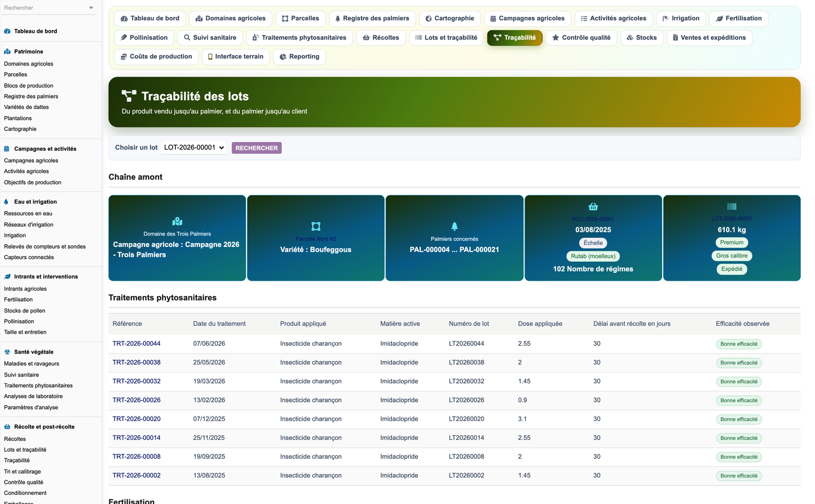Click the Cartographie tab compass icon
Image resolution: width=815 pixels, height=504 pixels.
(429, 19)
